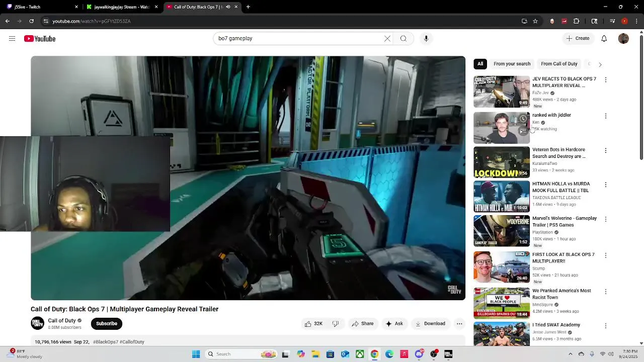Download the video

point(430,324)
